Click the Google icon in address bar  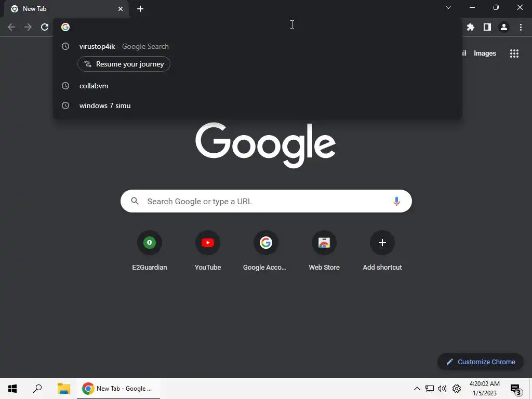coord(65,27)
